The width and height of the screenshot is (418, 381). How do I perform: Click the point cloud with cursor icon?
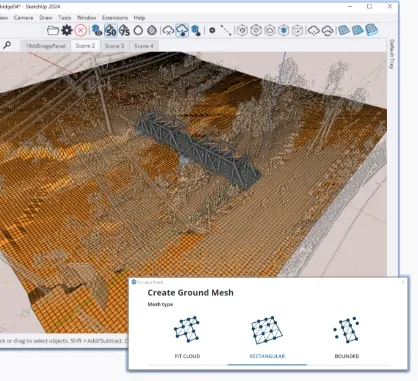coord(196,31)
